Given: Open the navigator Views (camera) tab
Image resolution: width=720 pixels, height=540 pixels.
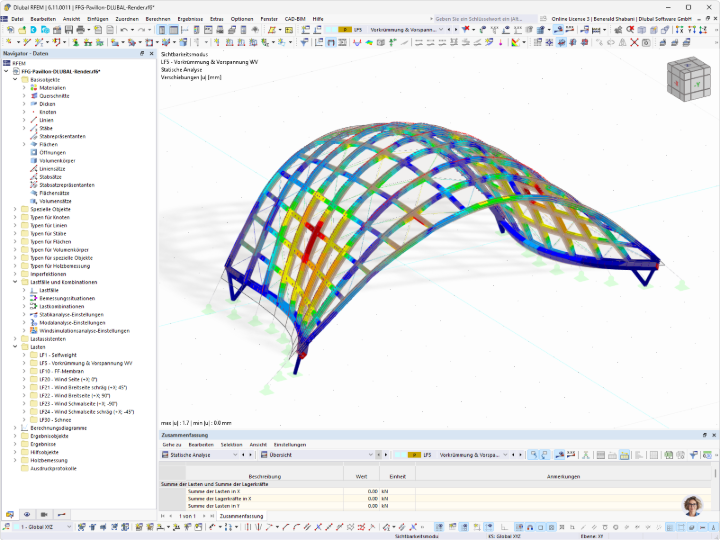Looking at the screenshot, I should tap(44, 514).
